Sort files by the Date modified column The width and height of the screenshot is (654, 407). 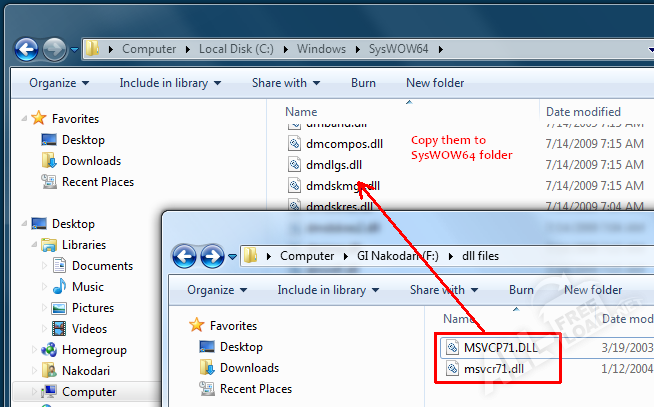coord(583,112)
